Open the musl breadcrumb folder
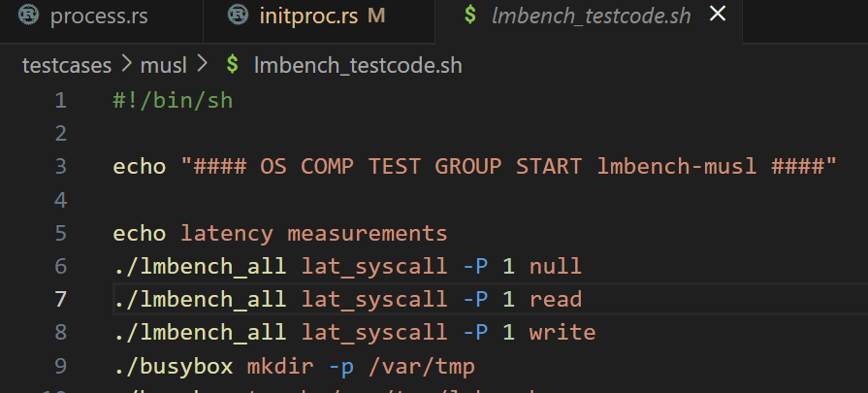 pos(164,66)
